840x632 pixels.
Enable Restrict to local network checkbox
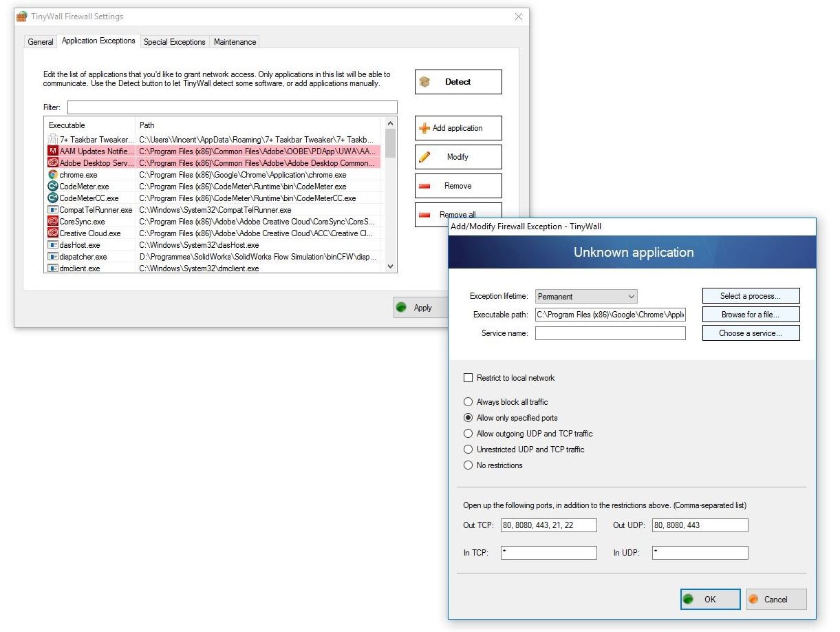tap(469, 378)
